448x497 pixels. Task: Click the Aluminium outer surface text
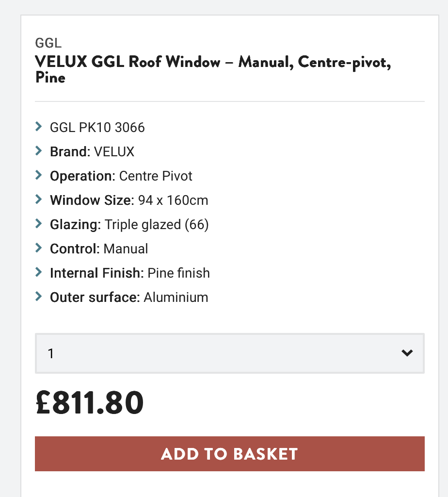(176, 298)
